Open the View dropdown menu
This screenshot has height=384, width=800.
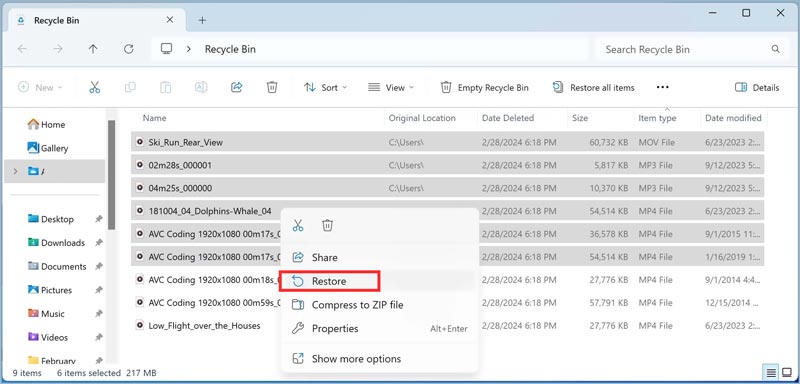(x=391, y=87)
